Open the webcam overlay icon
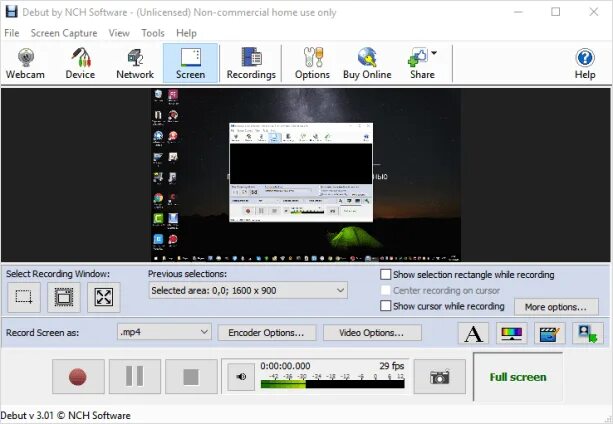This screenshot has height=424, width=613. pyautogui.click(x=588, y=333)
